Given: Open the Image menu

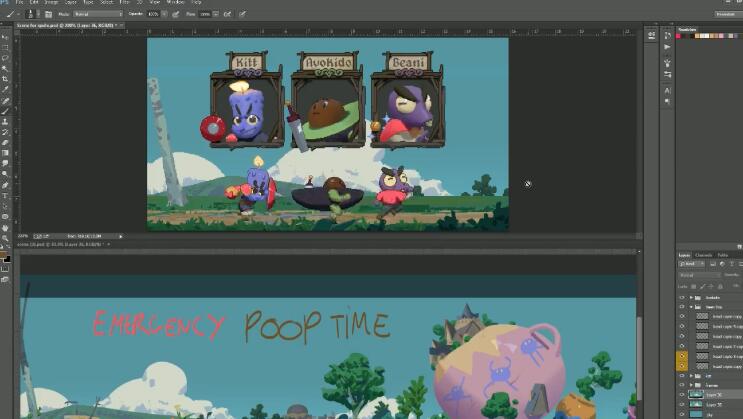Looking at the screenshot, I should click(51, 2).
